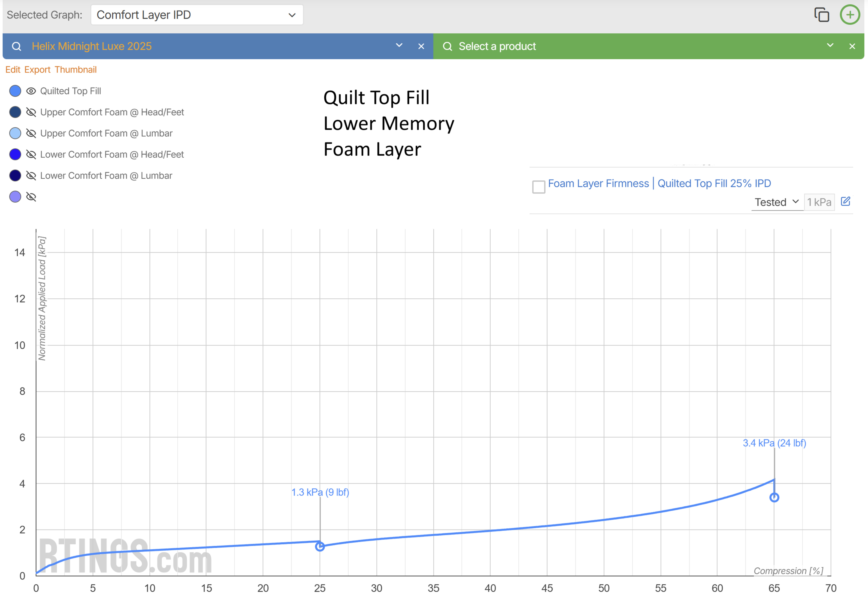Remove the Helix Midnight Luxe 2025 product
Viewport: 868px width, 614px height.
click(x=421, y=47)
